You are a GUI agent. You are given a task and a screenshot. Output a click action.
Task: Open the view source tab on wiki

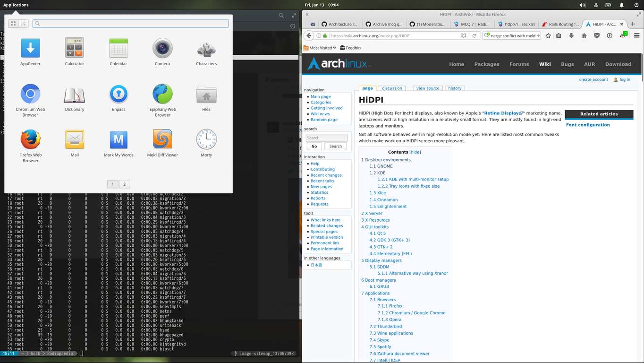428,88
